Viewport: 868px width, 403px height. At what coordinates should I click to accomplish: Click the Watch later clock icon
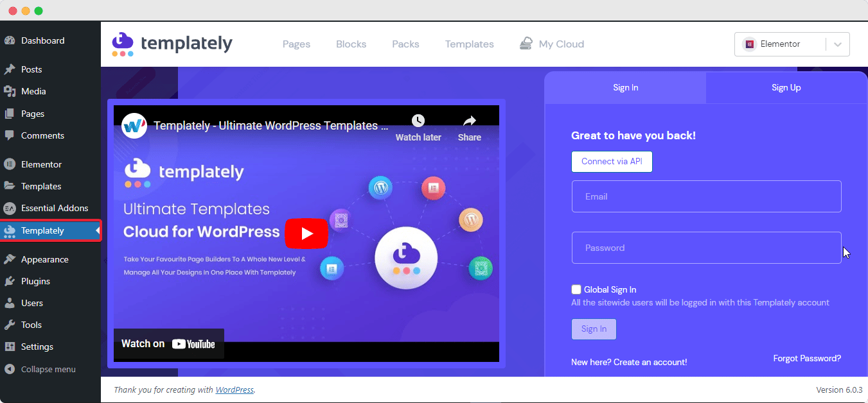coord(418,121)
